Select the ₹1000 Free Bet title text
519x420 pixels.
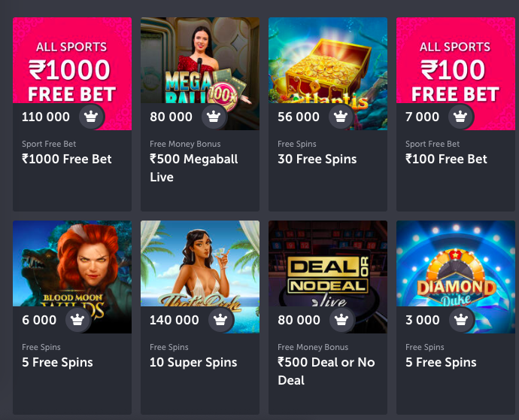(x=66, y=159)
